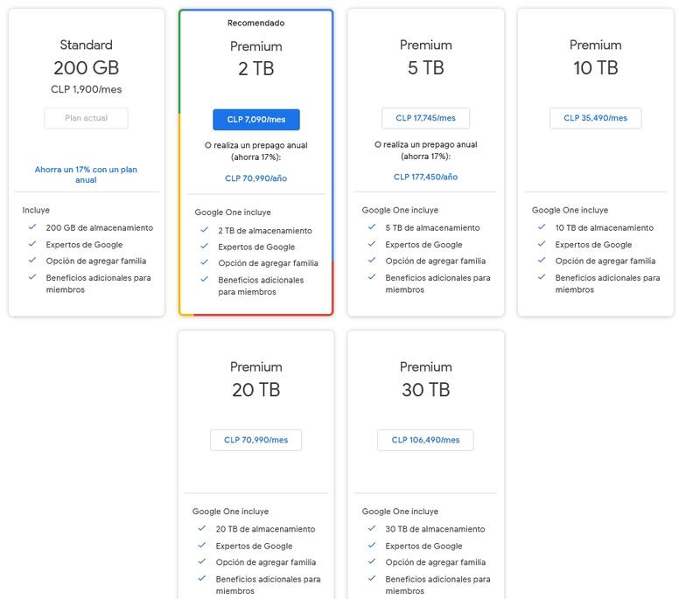Click the Standard 200 GB plan heading
The width and height of the screenshot is (700, 599).
point(86,57)
